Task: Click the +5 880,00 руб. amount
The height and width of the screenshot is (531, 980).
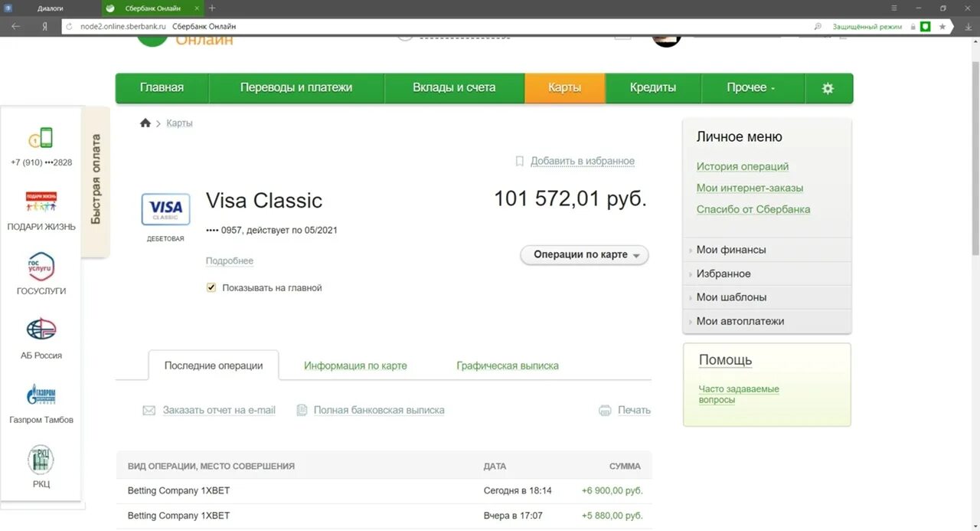Action: [x=612, y=516]
